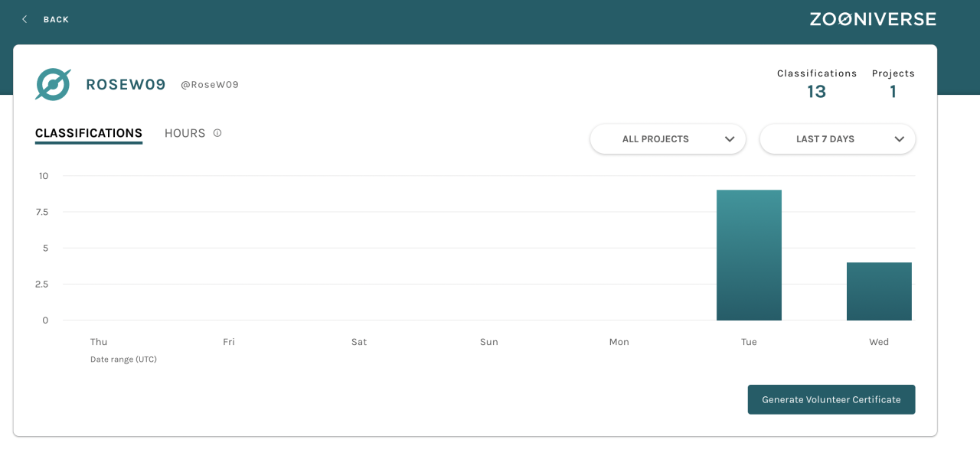Switch to the Classifications tab
This screenshot has height=449, width=980.
point(89,133)
